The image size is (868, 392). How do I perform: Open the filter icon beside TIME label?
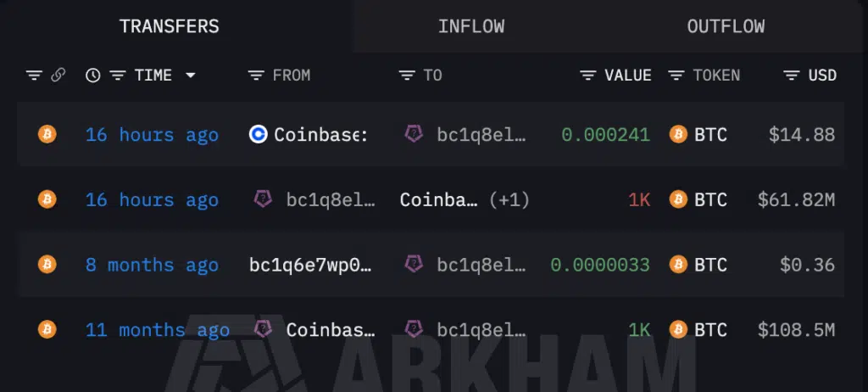118,76
